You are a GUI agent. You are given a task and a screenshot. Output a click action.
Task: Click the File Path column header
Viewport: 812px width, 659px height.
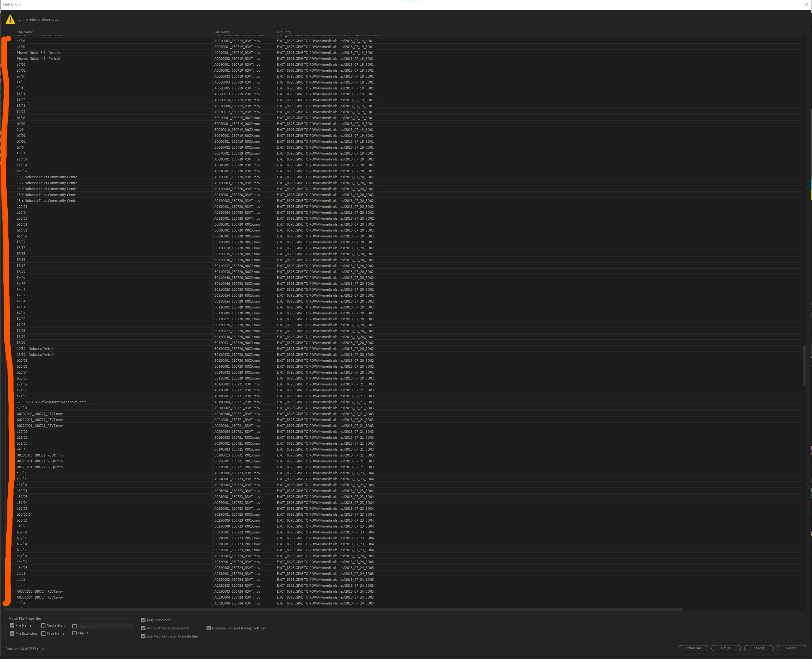tap(284, 32)
